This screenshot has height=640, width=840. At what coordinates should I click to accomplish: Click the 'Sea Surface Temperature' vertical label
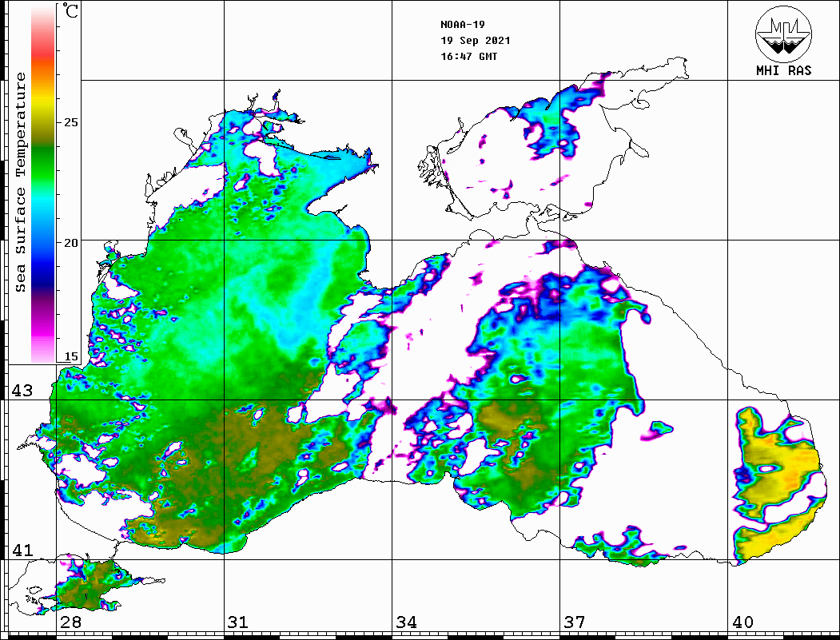[20, 182]
